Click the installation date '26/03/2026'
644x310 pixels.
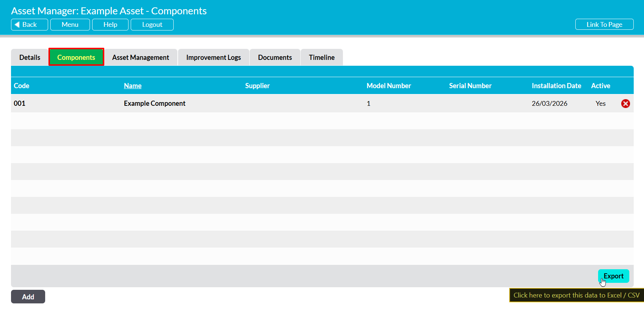[x=550, y=104]
